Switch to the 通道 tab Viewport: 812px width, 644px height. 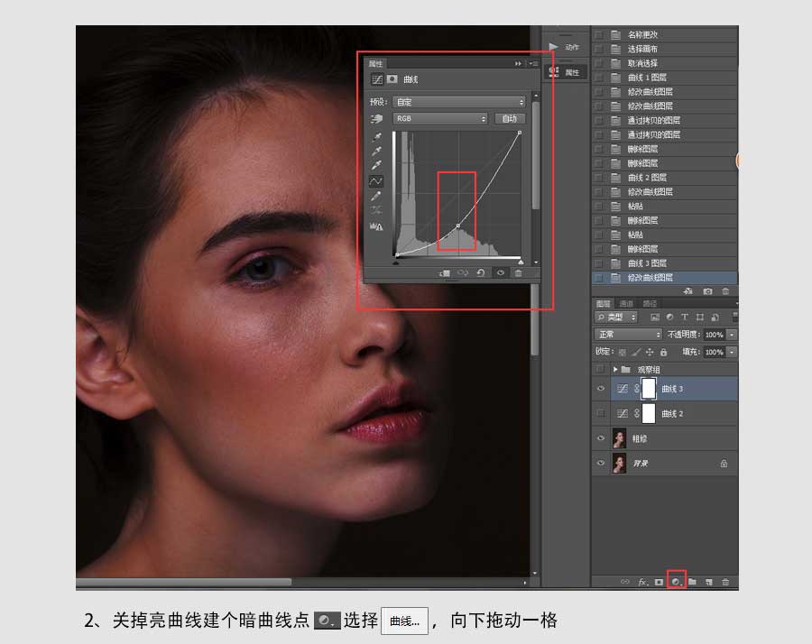click(626, 304)
